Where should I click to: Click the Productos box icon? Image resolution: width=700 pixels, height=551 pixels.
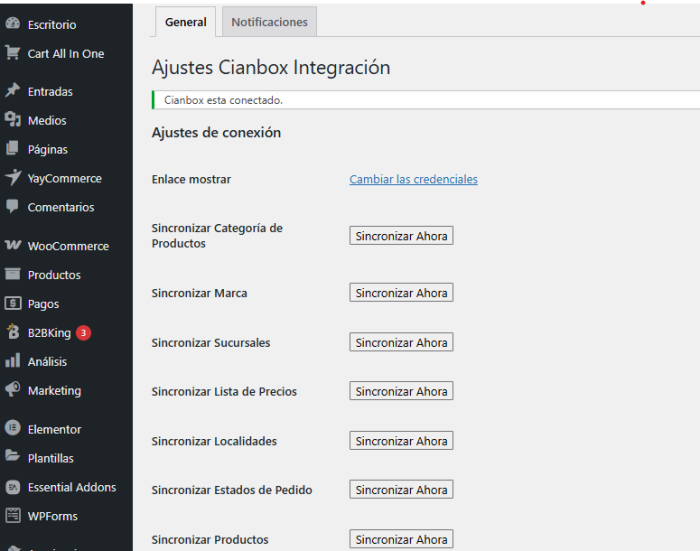12,274
